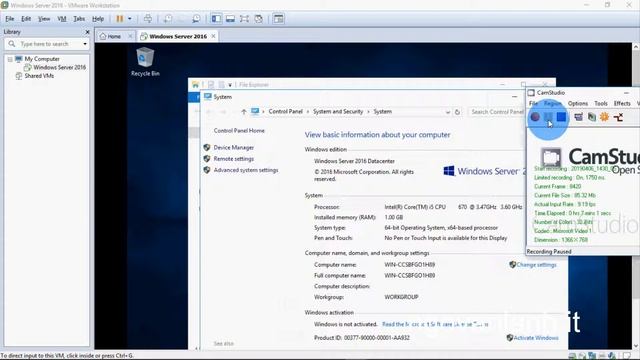
Task: Click System window back arrow
Action: click(210, 112)
